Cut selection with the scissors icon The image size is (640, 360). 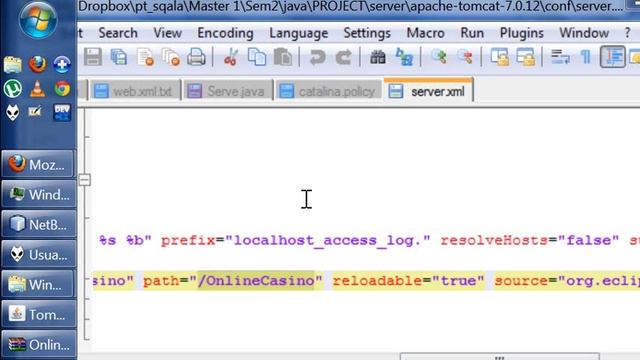[x=231, y=57]
